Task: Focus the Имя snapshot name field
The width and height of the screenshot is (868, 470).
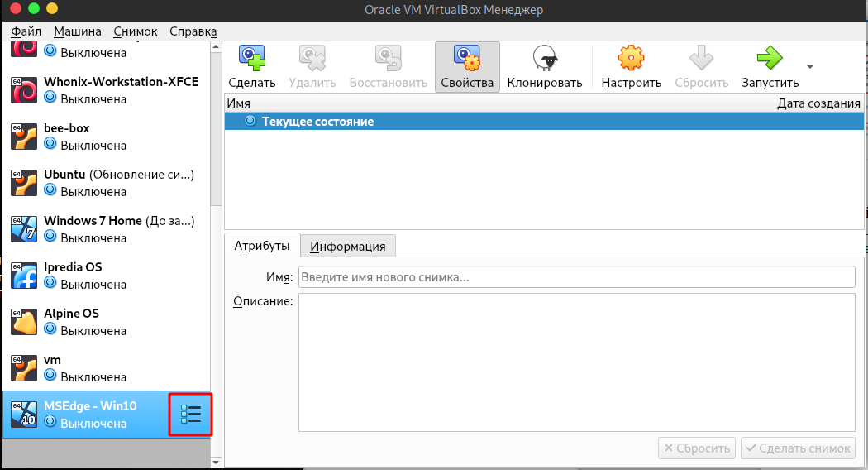Action: [x=577, y=277]
